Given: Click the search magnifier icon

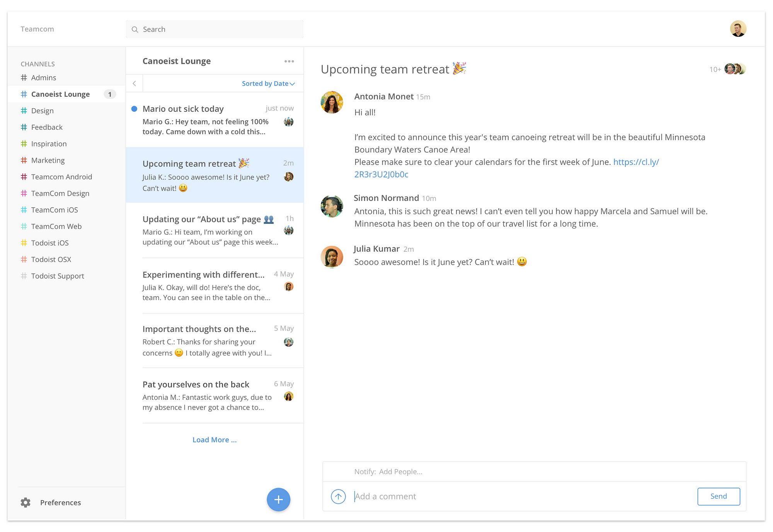Looking at the screenshot, I should pyautogui.click(x=136, y=29).
